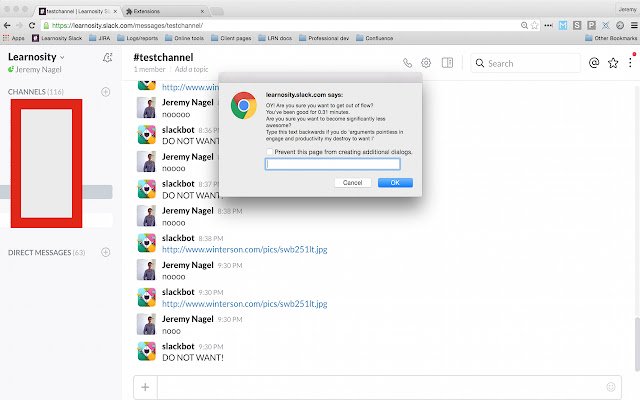Close the testchannel tab
The image size is (640, 400).
tap(115, 11)
